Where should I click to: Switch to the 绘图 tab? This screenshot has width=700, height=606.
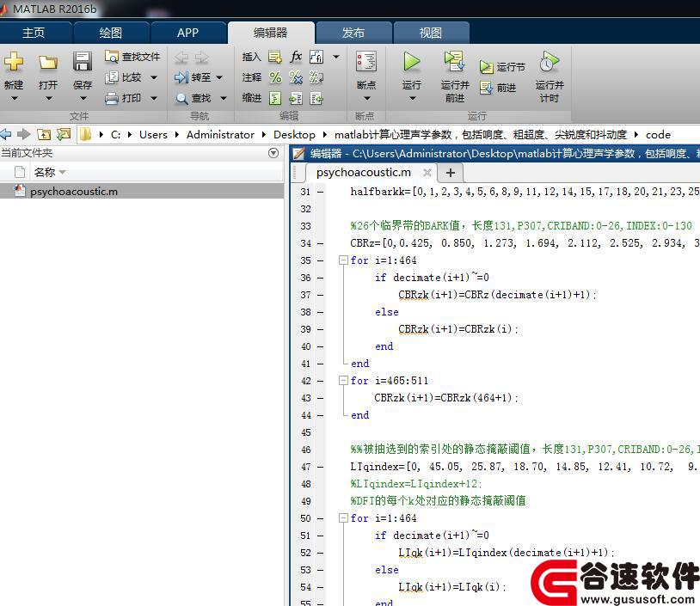pos(111,33)
